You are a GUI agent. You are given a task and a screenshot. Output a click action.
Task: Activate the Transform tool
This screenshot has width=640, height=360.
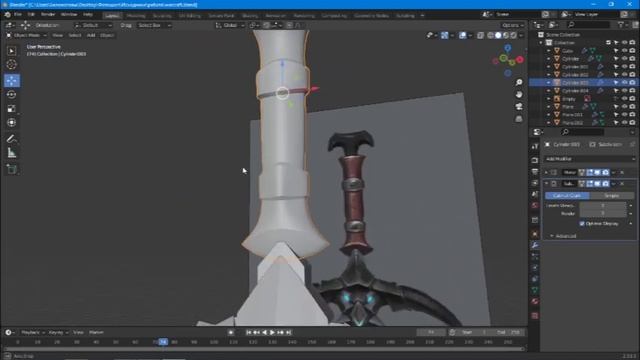tap(11, 122)
